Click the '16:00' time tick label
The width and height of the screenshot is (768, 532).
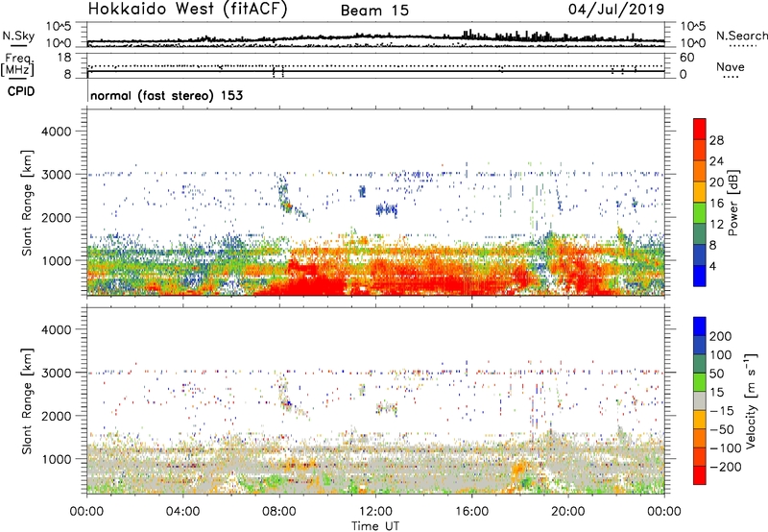click(471, 512)
